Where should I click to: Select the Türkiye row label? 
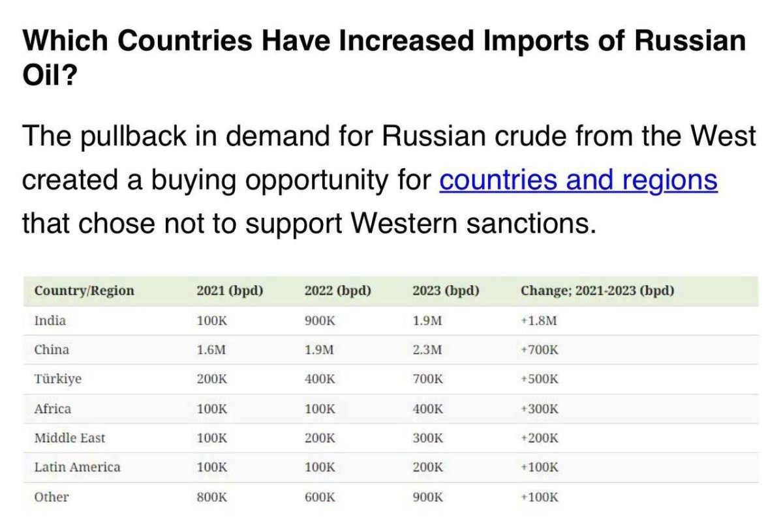tap(58, 379)
